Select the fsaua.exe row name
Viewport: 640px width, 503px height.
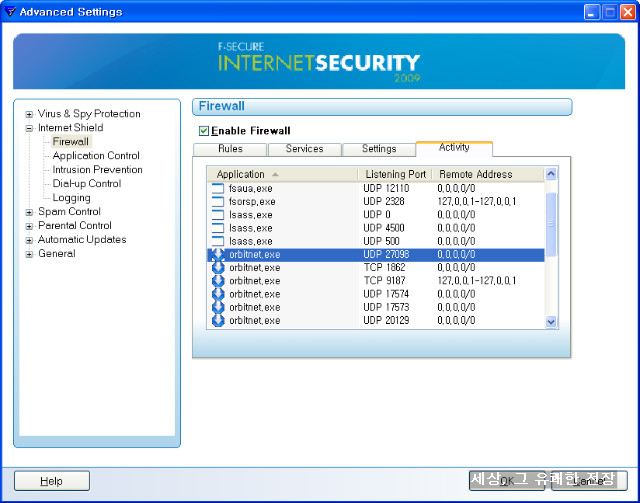[x=251, y=189]
